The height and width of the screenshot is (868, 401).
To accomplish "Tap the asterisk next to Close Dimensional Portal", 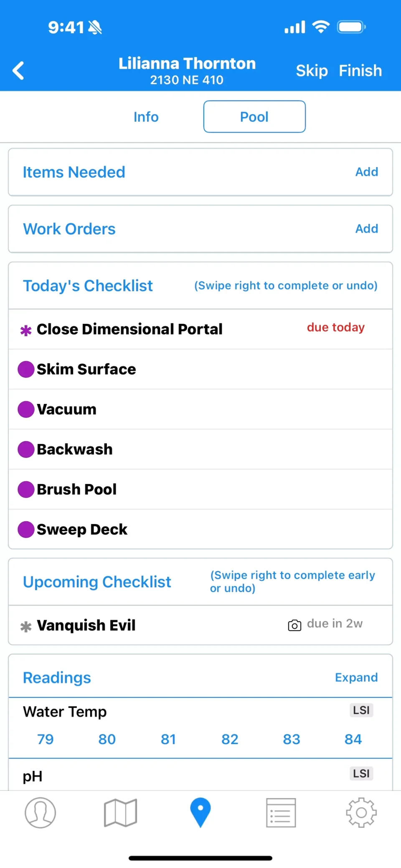I will (26, 331).
